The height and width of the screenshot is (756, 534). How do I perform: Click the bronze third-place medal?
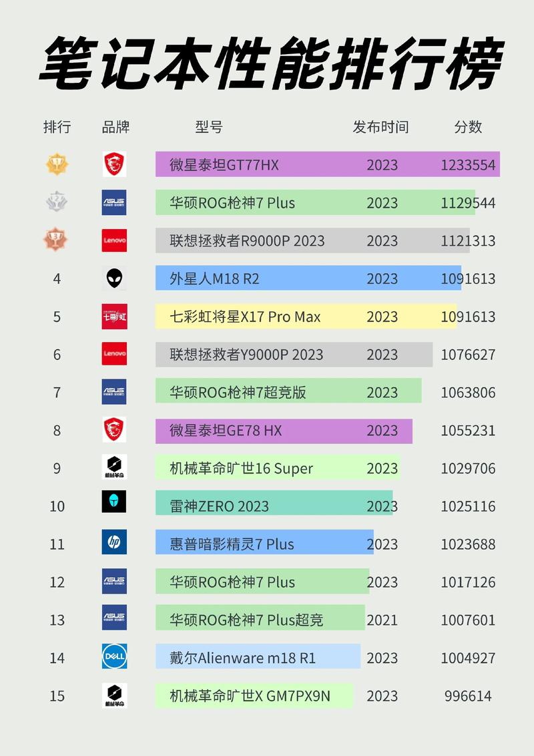tap(57, 240)
